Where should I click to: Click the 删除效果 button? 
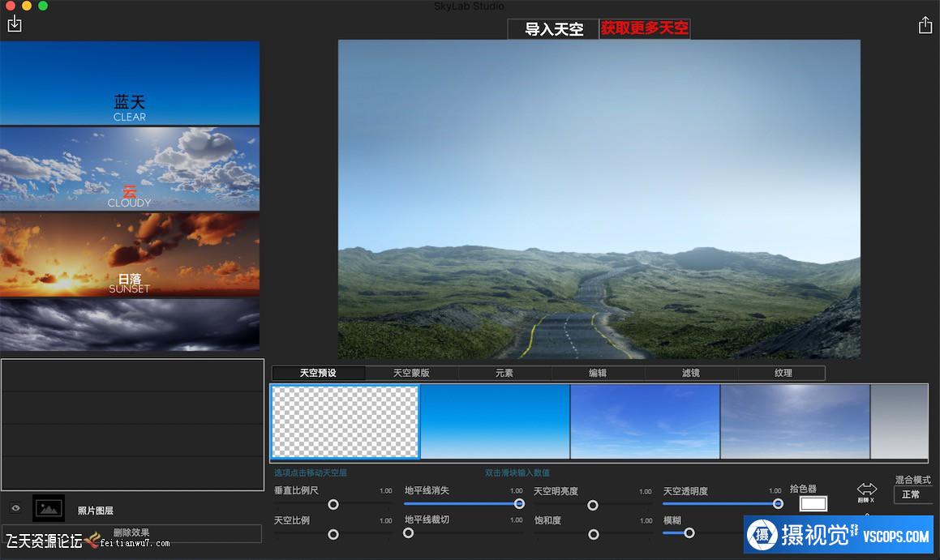pyautogui.click(x=131, y=533)
